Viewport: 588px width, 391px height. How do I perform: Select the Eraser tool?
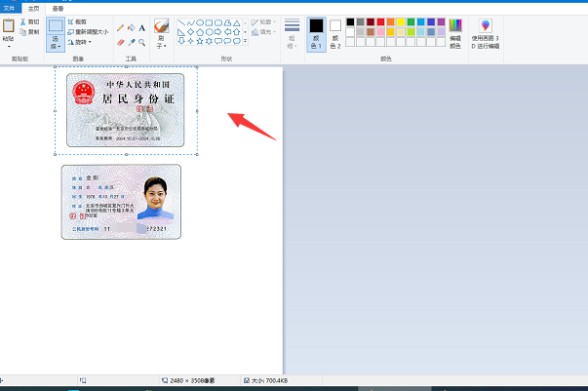coord(120,42)
